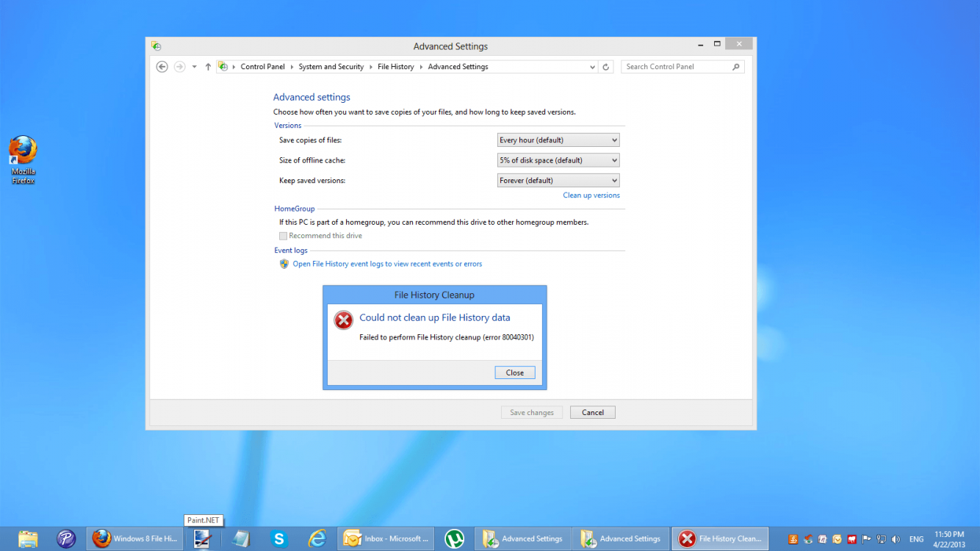The width and height of the screenshot is (980, 551).
Task: Click the Event logs section label
Action: click(291, 251)
